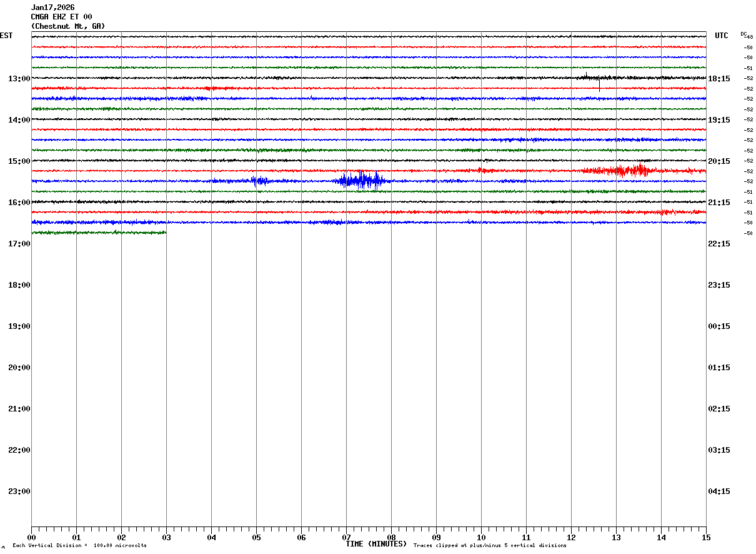The image size is (756, 554).
Task: Click the 21:15 UTC time label
Action: tap(719, 203)
